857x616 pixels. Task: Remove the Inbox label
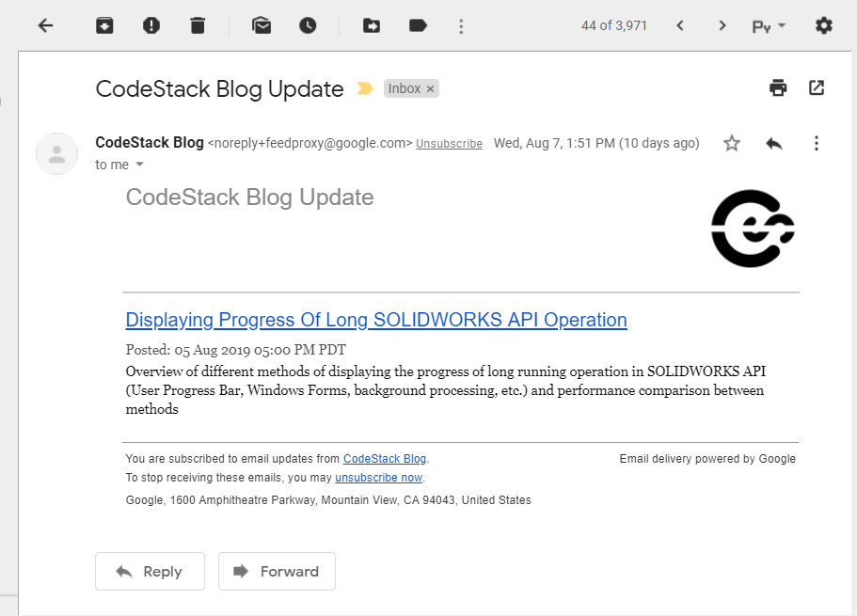pos(430,89)
